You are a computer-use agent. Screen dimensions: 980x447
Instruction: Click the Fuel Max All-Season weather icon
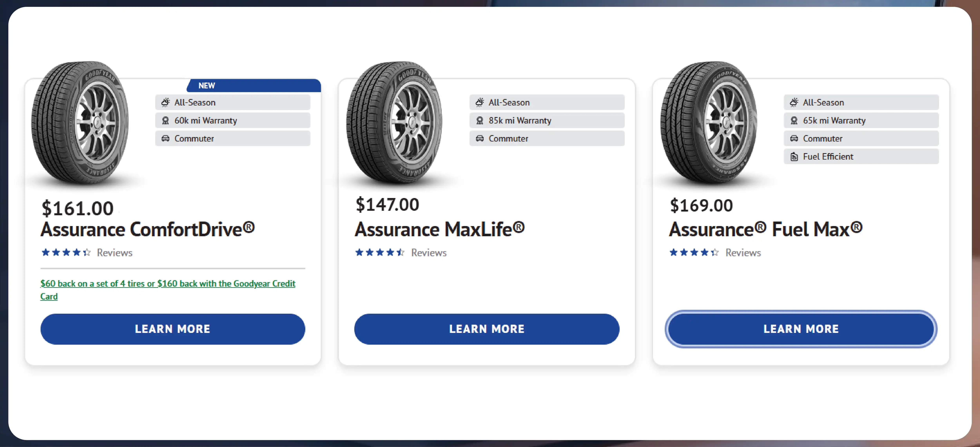[x=794, y=102]
